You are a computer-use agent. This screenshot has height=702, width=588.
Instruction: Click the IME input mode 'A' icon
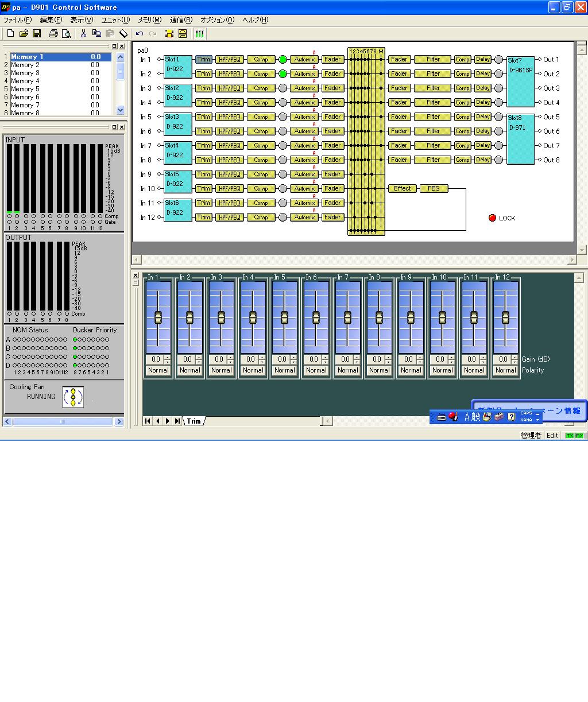tap(467, 417)
